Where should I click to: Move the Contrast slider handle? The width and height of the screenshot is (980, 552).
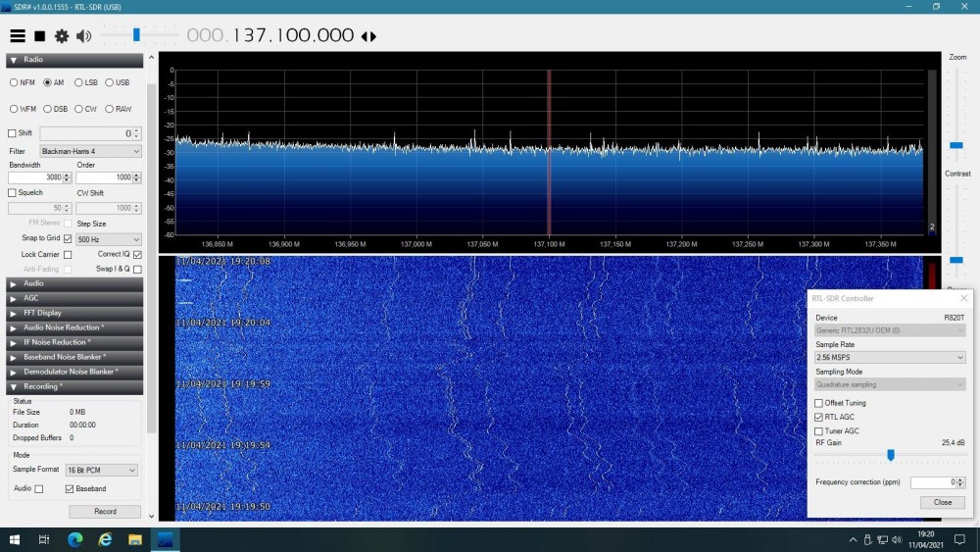(x=956, y=260)
